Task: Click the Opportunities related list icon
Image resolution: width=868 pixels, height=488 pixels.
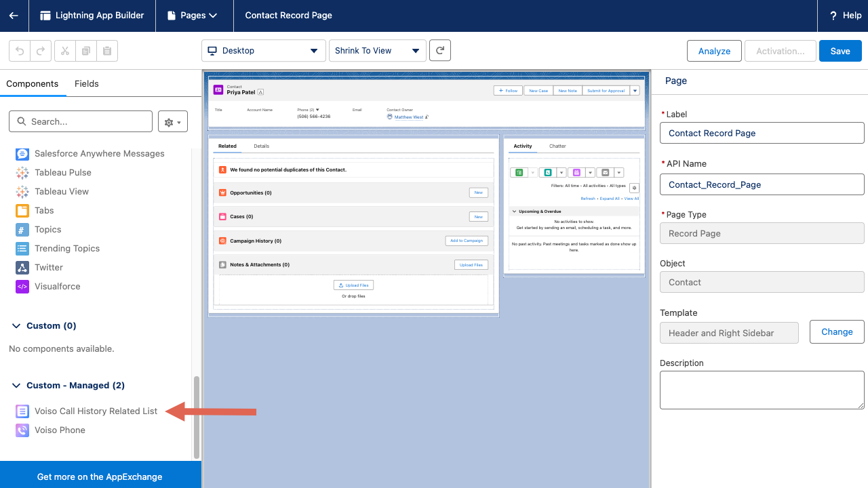Action: pos(222,192)
